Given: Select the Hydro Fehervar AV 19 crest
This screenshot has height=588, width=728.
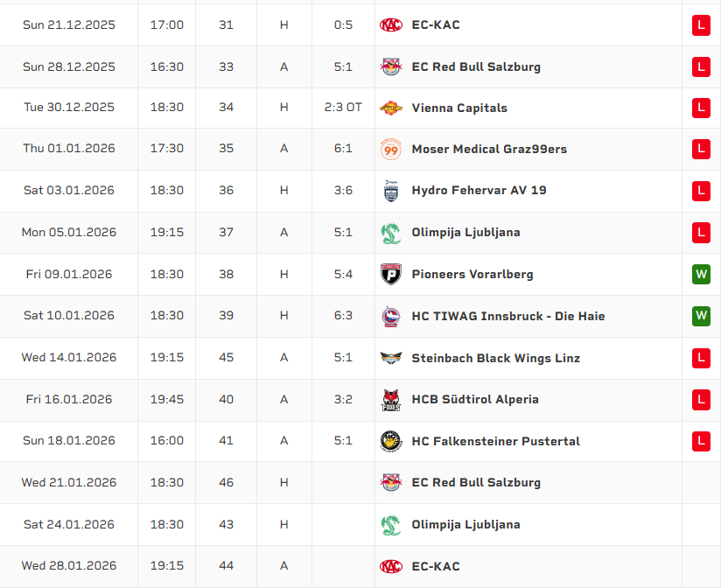Looking at the screenshot, I should click(390, 191).
